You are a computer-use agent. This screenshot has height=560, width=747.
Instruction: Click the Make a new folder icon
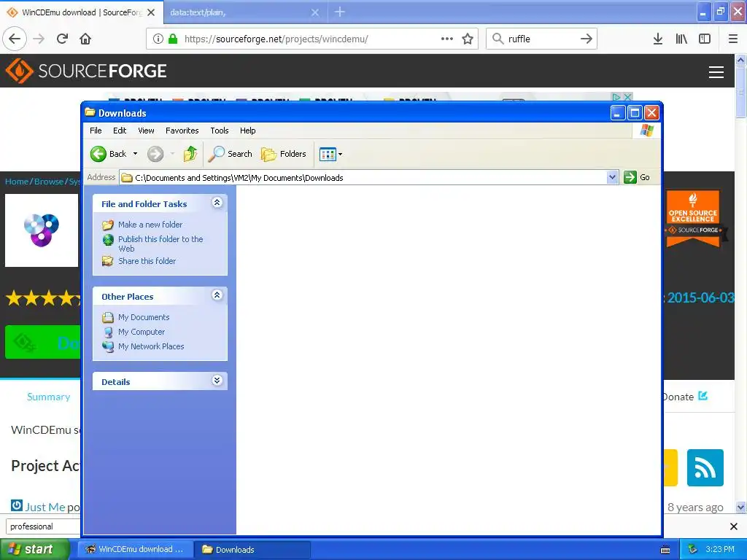click(108, 225)
